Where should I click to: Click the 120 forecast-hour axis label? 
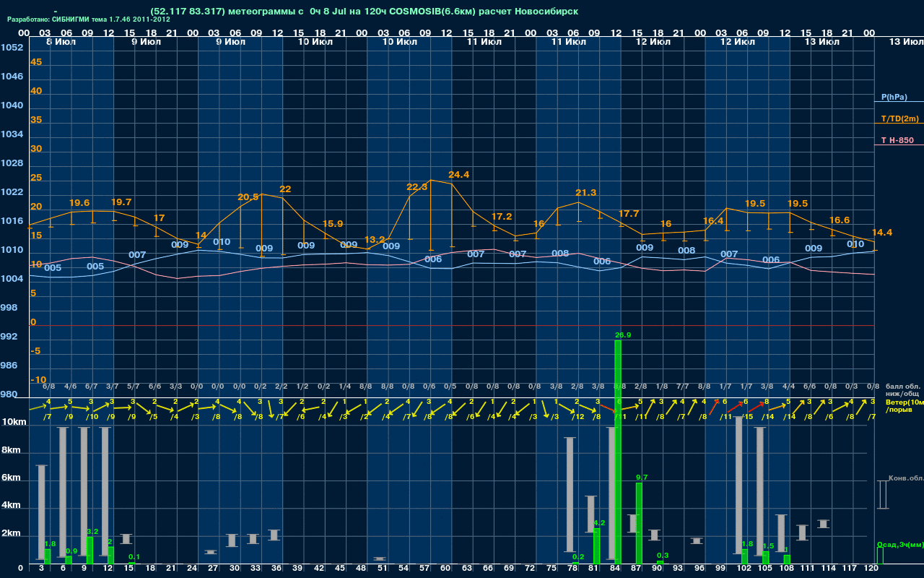pyautogui.click(x=870, y=569)
